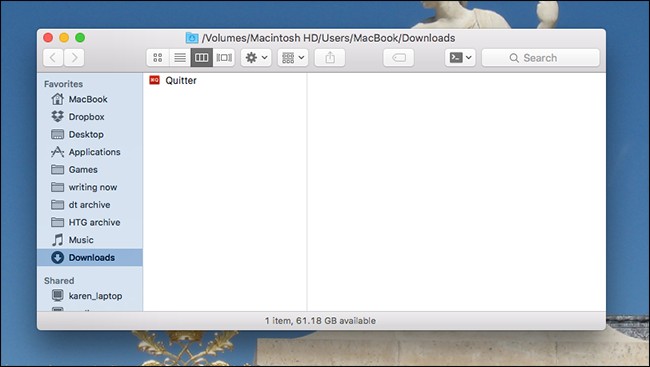
Task: Select Downloads in sidebar
Action: (90, 258)
